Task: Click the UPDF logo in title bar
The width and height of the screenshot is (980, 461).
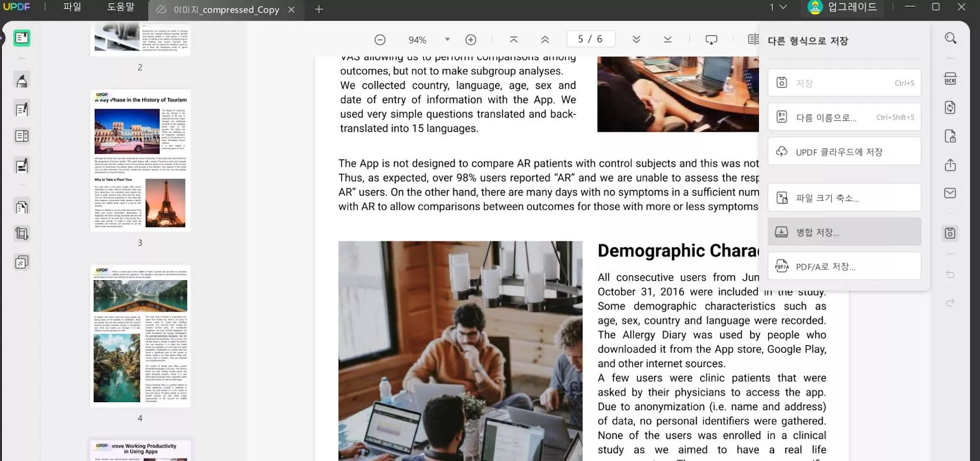Action: click(x=17, y=7)
